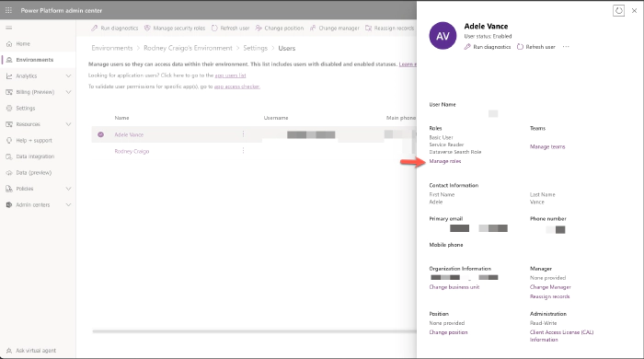Click Run diagnostics in the user panel
Image resolution: width=644 pixels, height=359 pixels.
coord(488,47)
